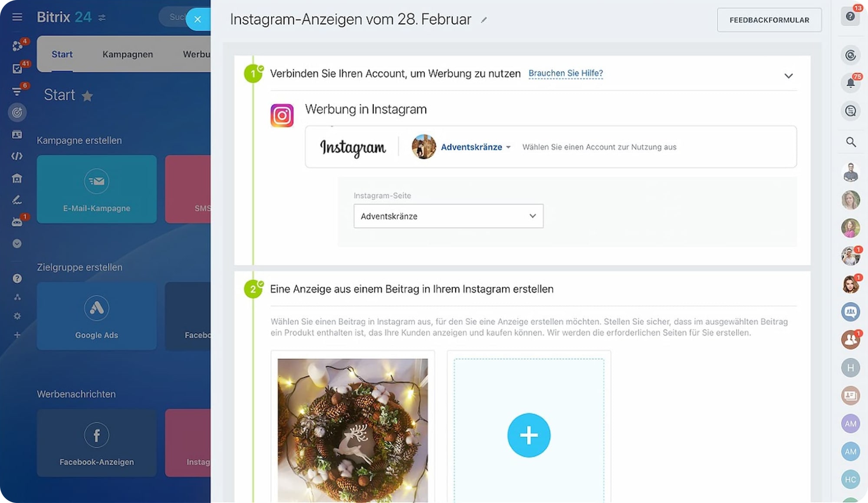Collapse step 1 section with chevron
The image size is (868, 503).
click(x=789, y=76)
